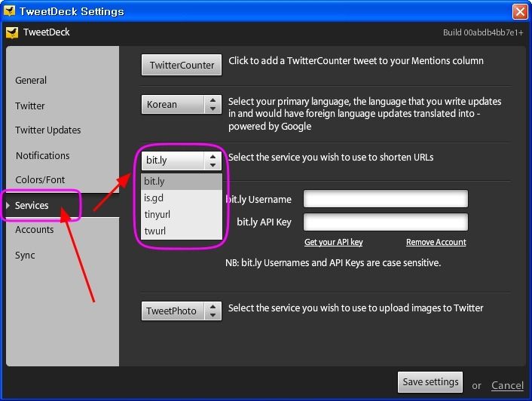Click the Save settings button
The width and height of the screenshot is (532, 401).
pos(430,382)
